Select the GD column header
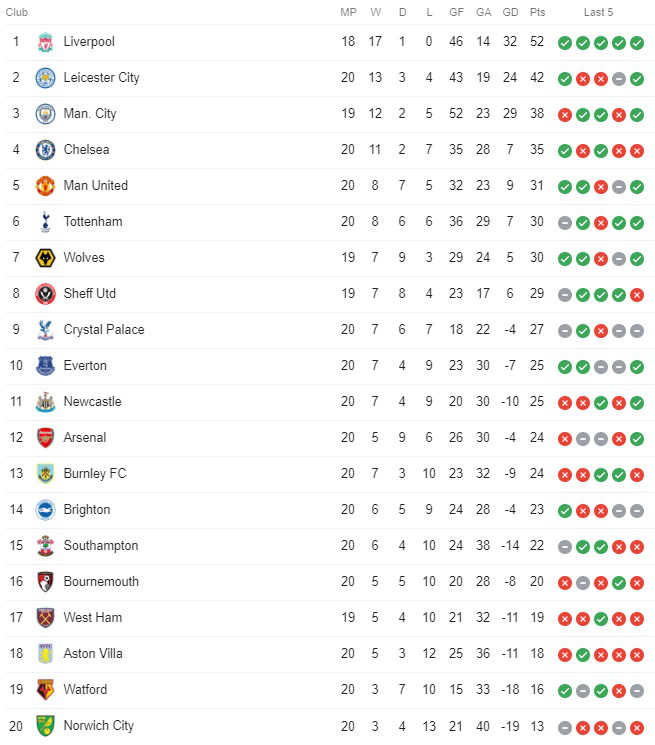This screenshot has width=655, height=745. [x=510, y=12]
